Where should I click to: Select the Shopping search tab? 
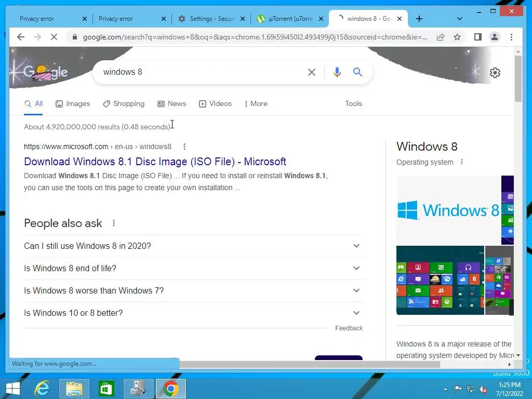coord(124,104)
